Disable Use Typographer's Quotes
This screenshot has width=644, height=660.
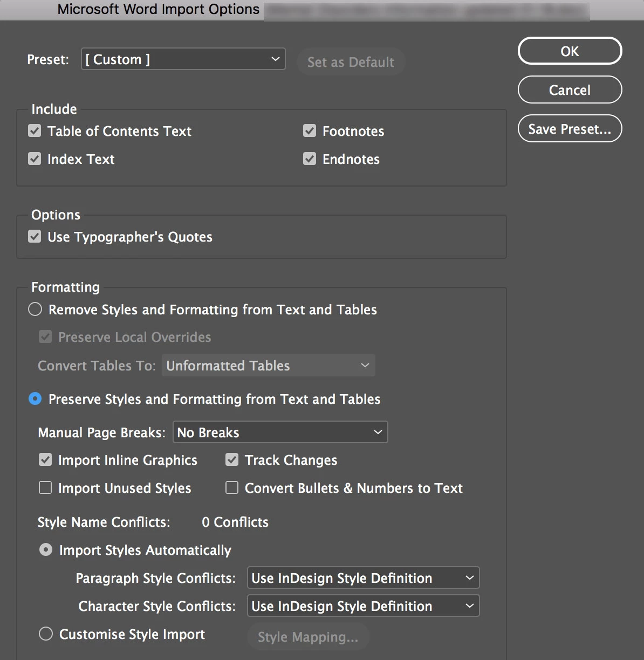(x=35, y=236)
